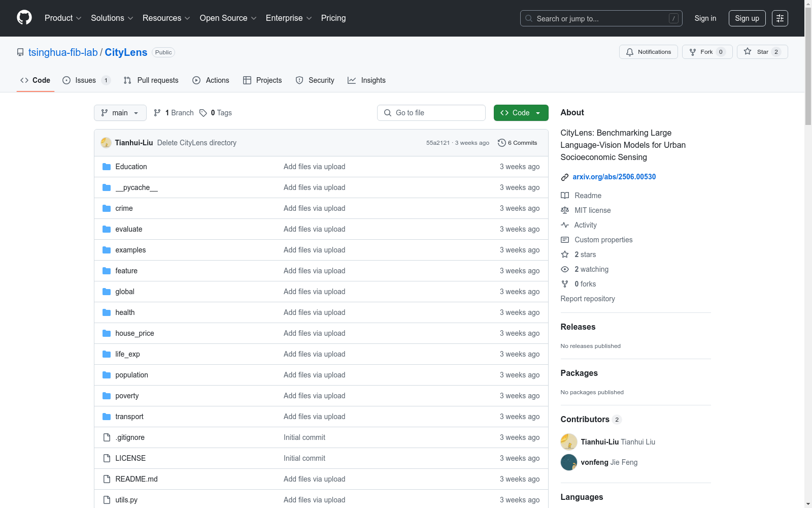Image resolution: width=812 pixels, height=508 pixels.
Task: Click Tianhui-Liu's contributor avatar in sidebar
Action: pyautogui.click(x=569, y=442)
